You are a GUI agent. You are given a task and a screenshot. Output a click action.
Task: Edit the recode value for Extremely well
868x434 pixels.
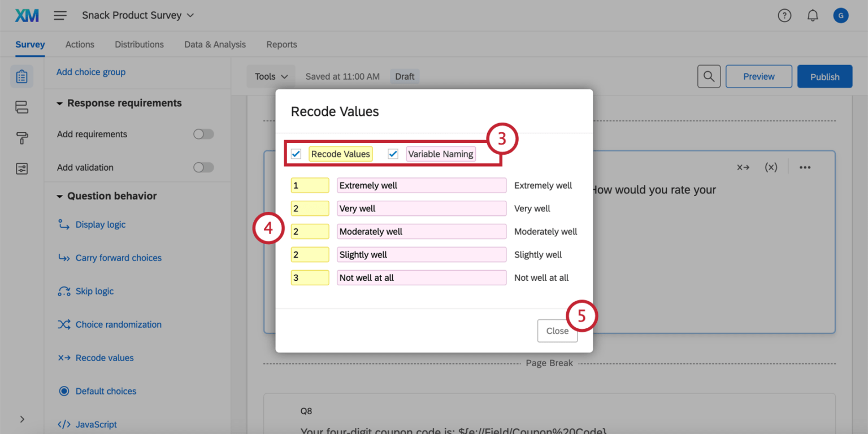click(310, 185)
